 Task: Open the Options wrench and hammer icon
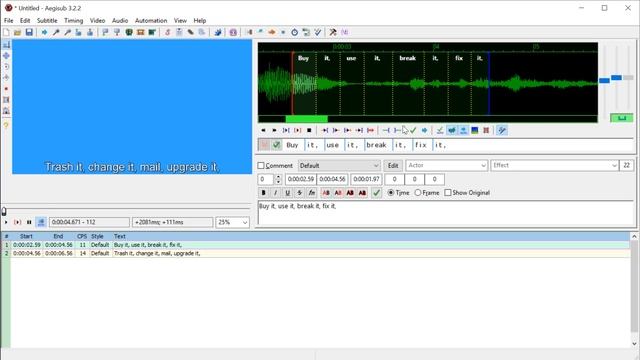tap(333, 32)
